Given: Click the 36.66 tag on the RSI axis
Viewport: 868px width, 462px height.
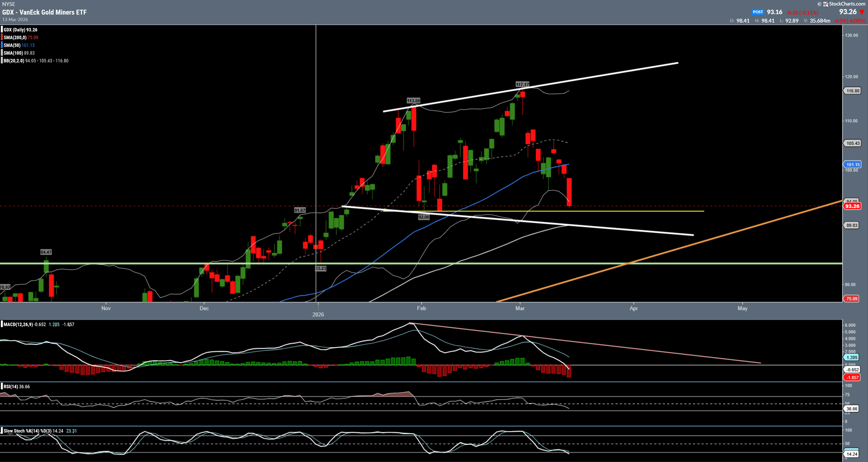Looking at the screenshot, I should click(x=852, y=409).
